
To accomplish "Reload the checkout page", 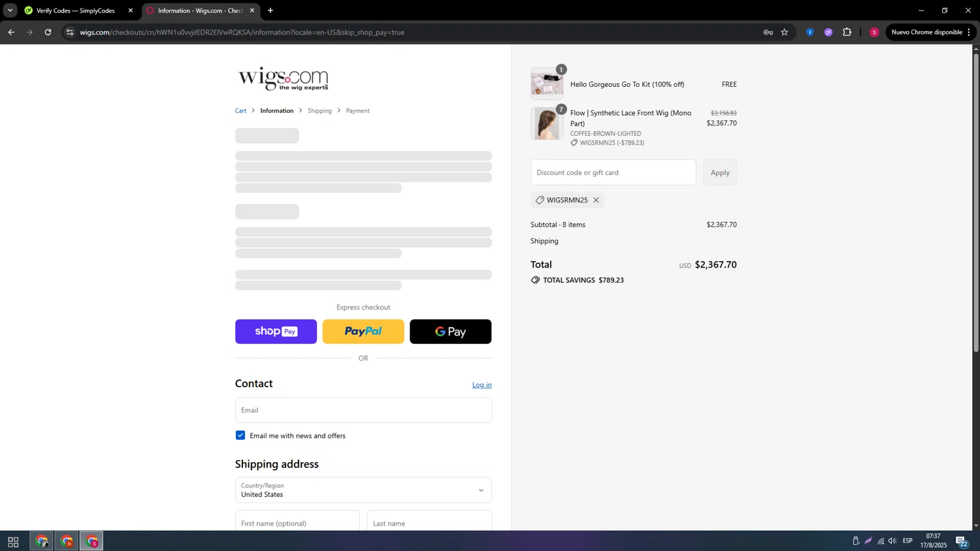I will [x=48, y=32].
